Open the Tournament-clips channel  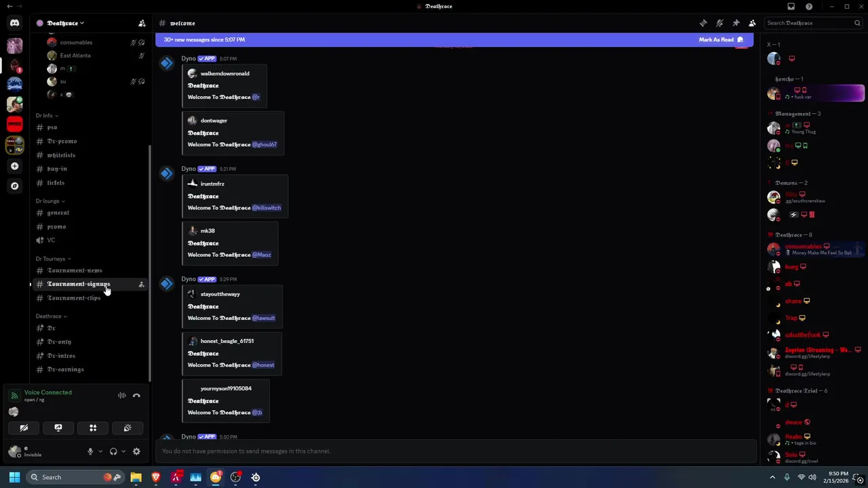[89, 298]
